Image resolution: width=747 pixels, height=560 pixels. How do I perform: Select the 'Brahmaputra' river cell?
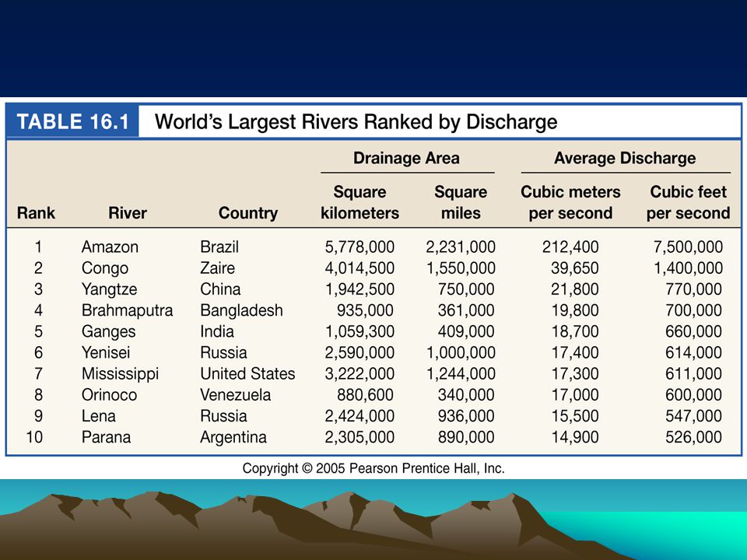click(x=127, y=310)
